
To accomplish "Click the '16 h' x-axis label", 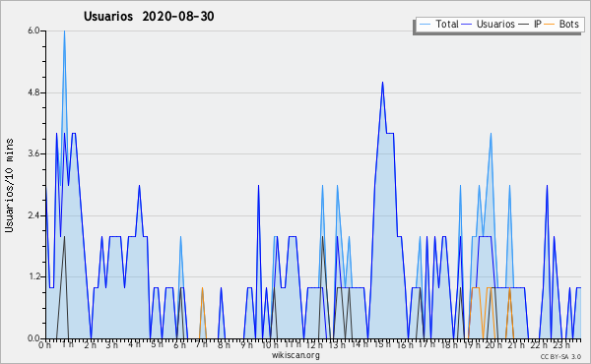I will coord(405,345).
